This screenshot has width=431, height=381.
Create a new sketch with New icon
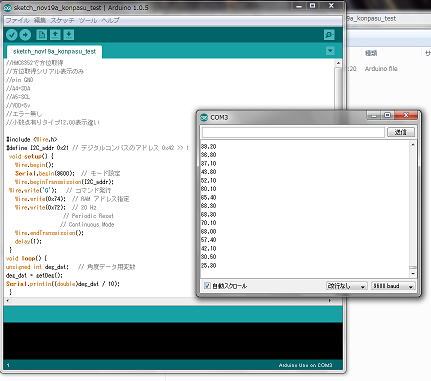pyautogui.click(x=42, y=35)
